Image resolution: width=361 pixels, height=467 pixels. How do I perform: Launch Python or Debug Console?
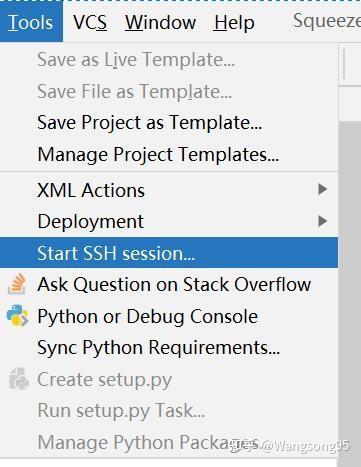point(169,316)
